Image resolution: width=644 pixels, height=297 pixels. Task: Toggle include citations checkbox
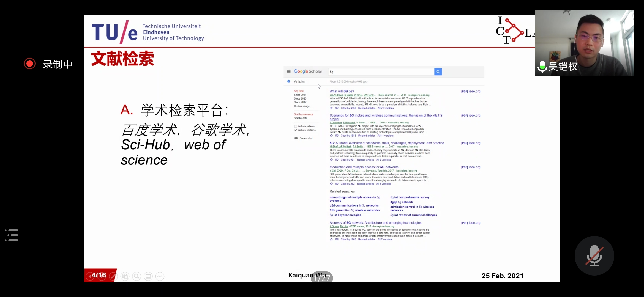pyautogui.click(x=296, y=130)
